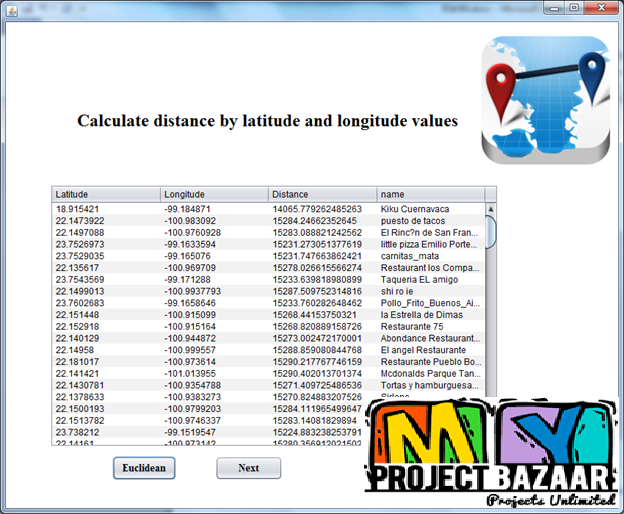Click the table vertical scrollbar thumb
Screen dimensions: 624x514
[x=490, y=231]
